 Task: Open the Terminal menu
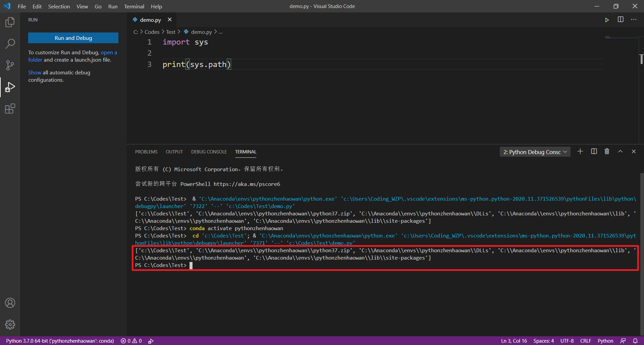(134, 6)
